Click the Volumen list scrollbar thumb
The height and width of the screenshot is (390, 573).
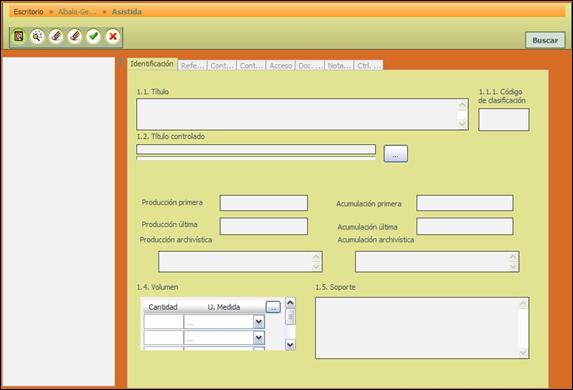coord(290,317)
